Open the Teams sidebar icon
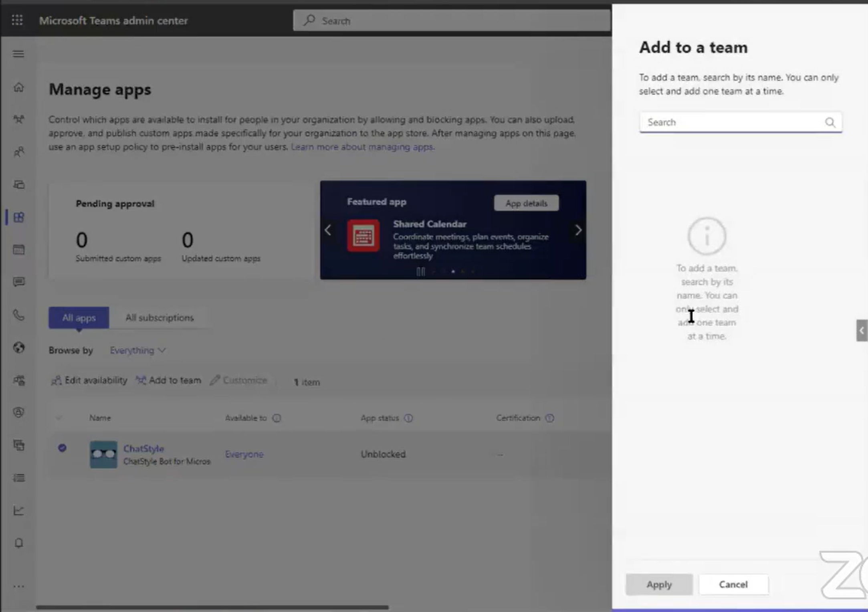Viewport: 868px width, 612px height. 18,119
